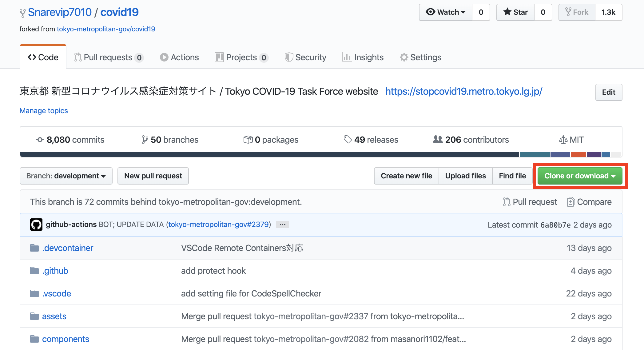
Task: Click the components folder icon
Action: click(x=34, y=339)
